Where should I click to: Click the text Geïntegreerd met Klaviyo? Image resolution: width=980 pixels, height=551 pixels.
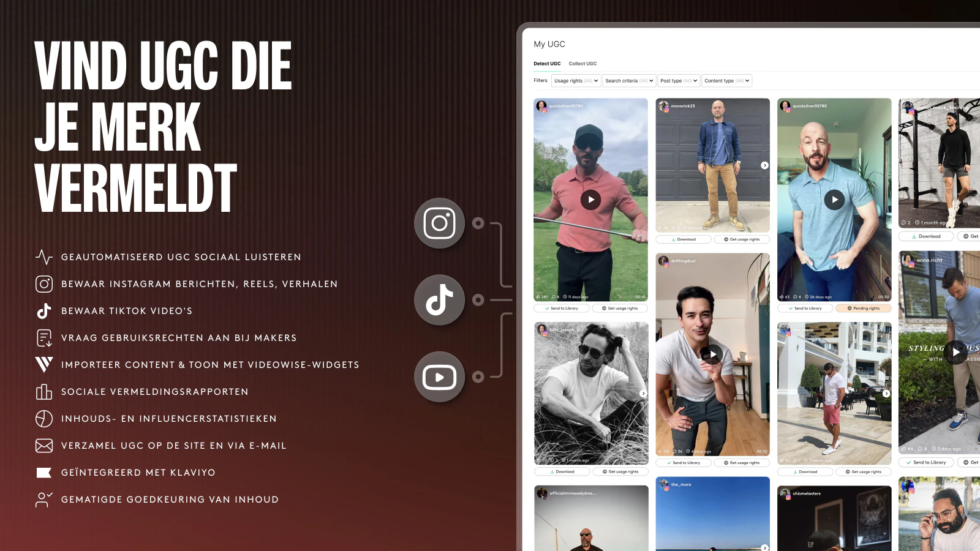pos(138,473)
